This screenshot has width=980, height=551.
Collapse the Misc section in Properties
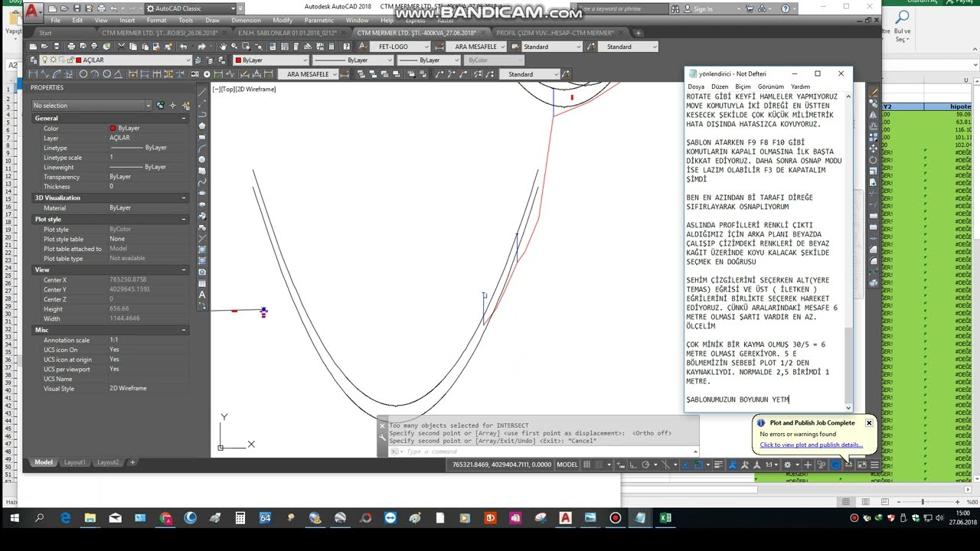tap(184, 330)
